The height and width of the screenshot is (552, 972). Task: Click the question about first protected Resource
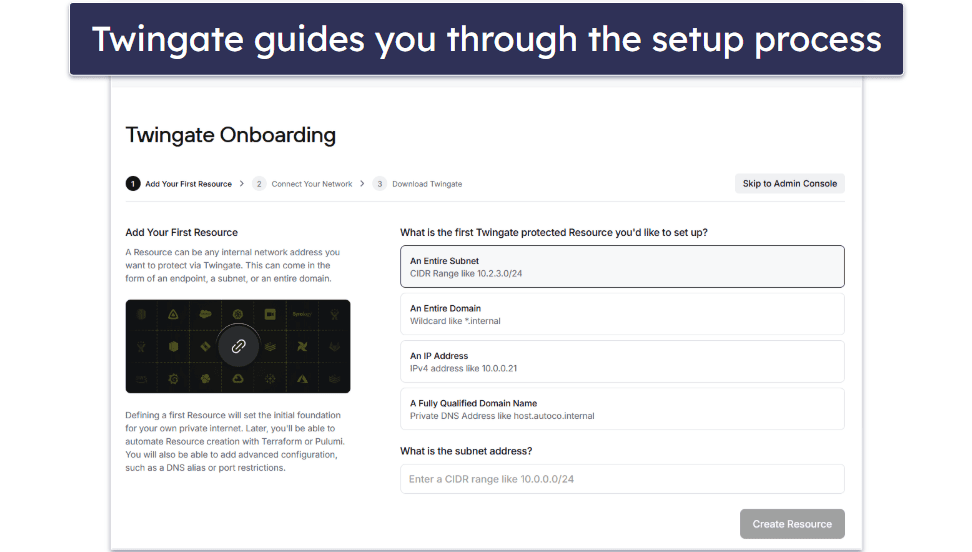click(554, 233)
